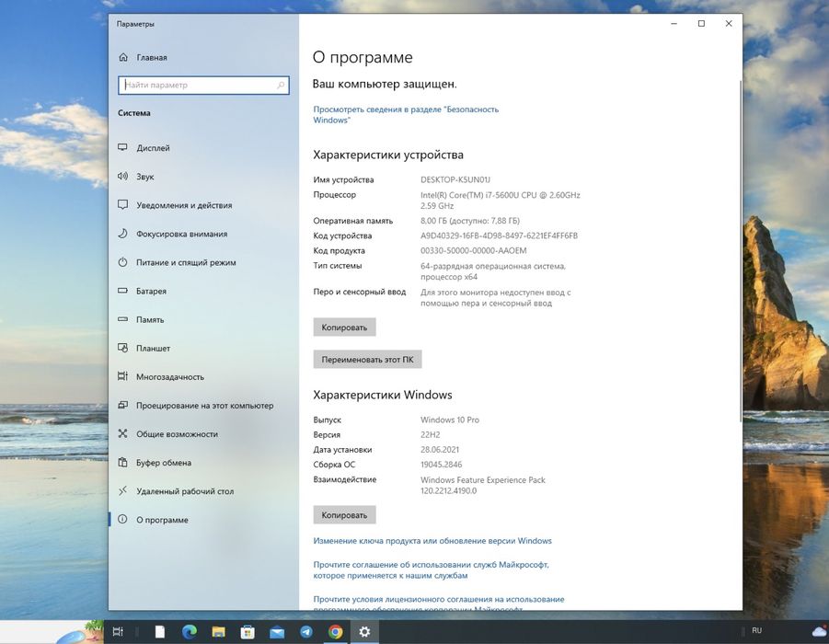Open the лицензионного соглашения terms link

click(x=438, y=604)
